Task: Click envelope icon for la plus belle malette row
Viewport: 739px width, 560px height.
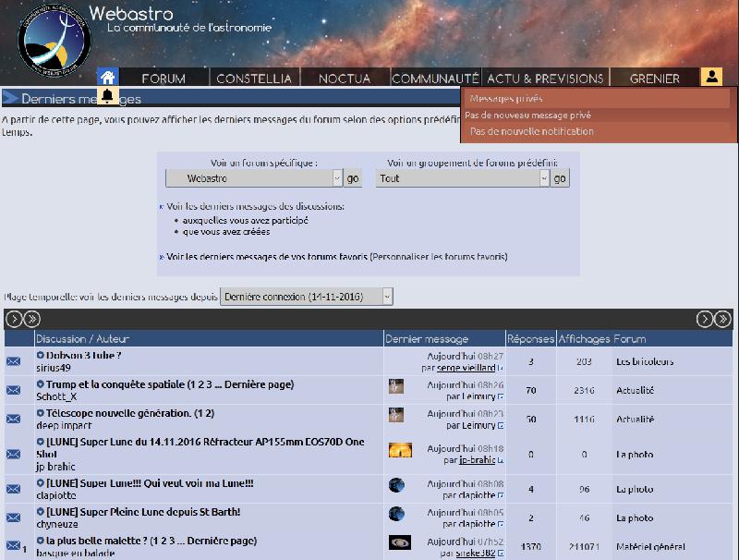Action: (x=13, y=546)
